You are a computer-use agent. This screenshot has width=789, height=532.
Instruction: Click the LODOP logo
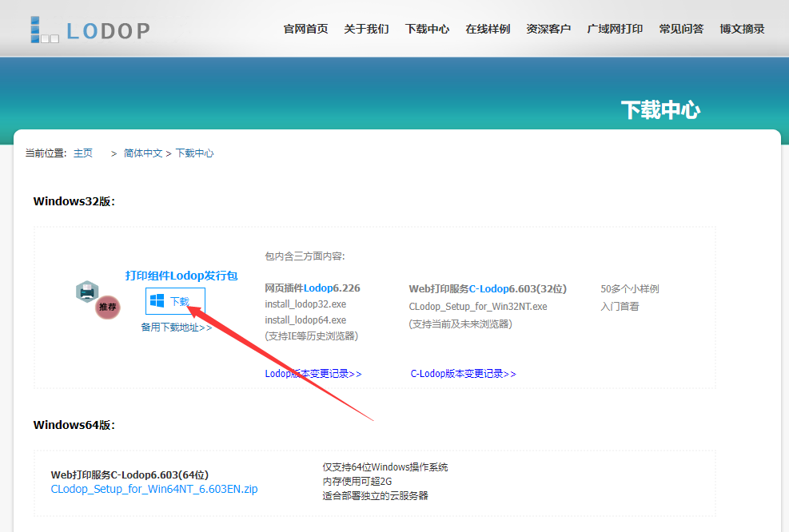click(x=90, y=30)
